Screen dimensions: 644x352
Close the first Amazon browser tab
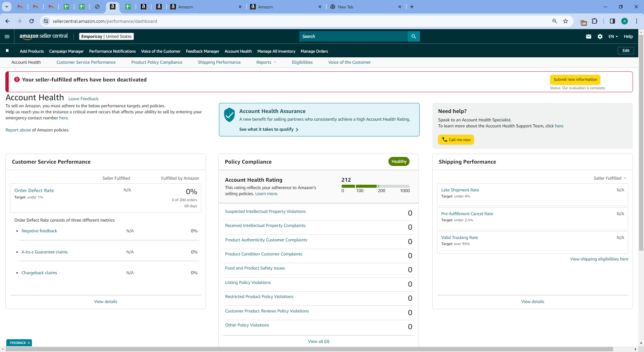[240, 7]
